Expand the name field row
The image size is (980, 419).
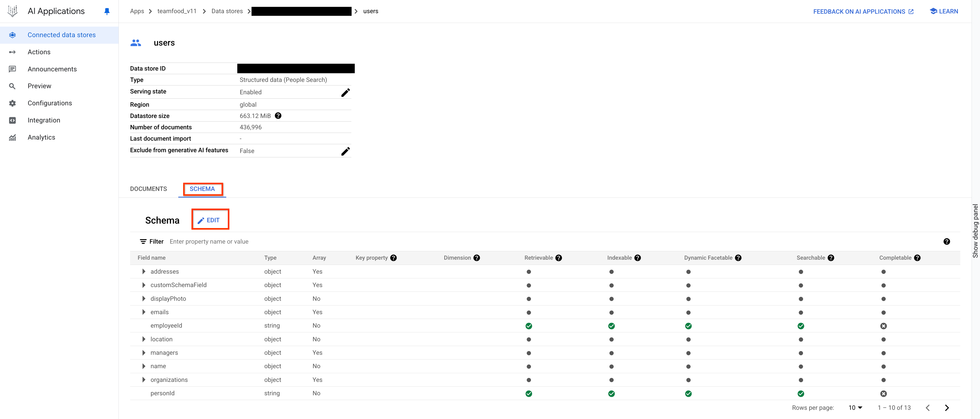144,366
